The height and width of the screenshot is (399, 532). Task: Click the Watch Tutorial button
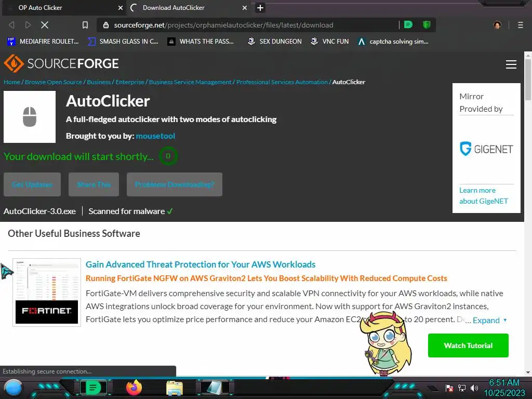[468, 345]
